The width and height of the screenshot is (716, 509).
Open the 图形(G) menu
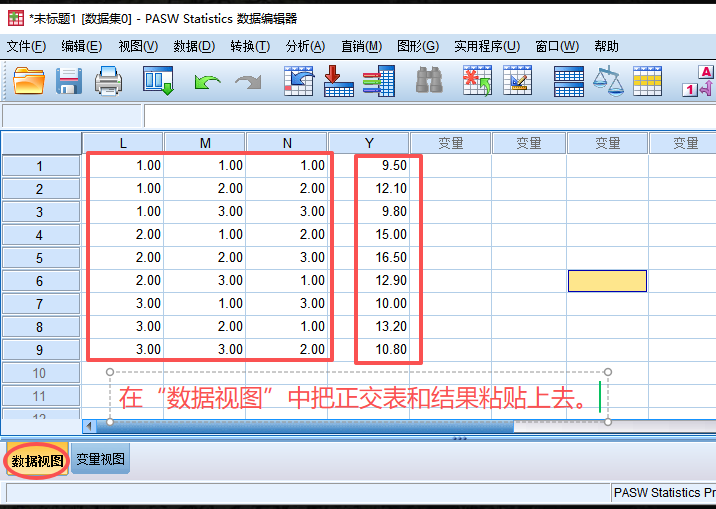click(x=417, y=46)
